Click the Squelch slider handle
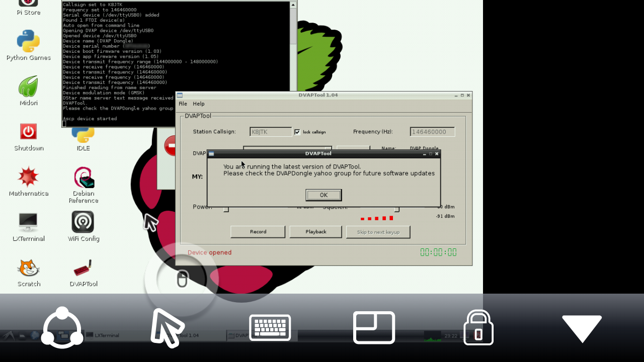644x362 pixels. (x=397, y=209)
